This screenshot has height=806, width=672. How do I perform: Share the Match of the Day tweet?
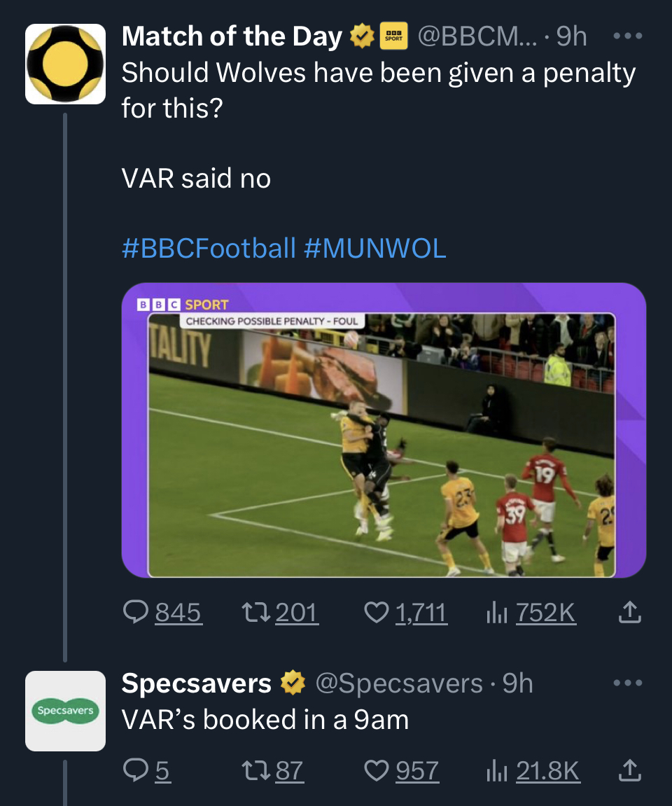[629, 613]
